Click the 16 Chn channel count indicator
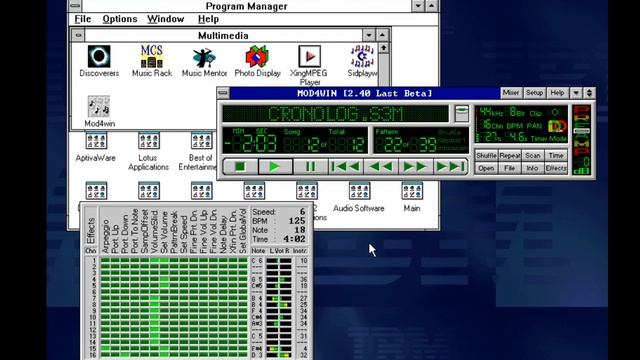640x360 pixels. pyautogui.click(x=492, y=125)
